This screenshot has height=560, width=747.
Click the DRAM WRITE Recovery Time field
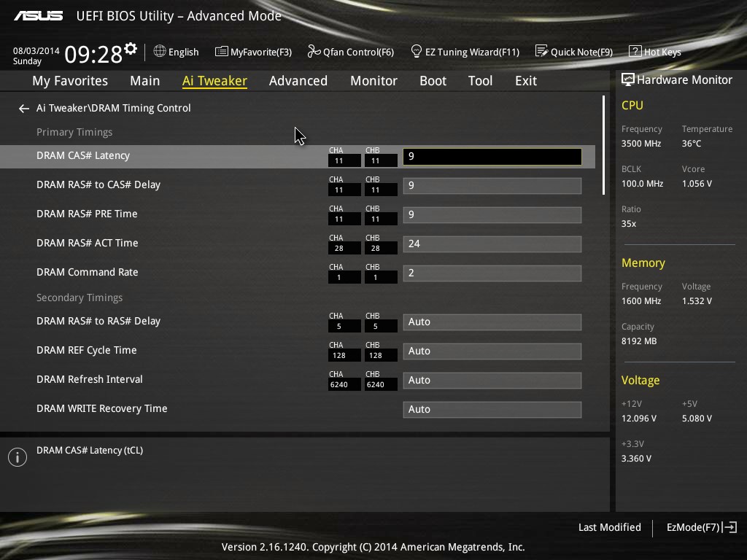point(492,410)
